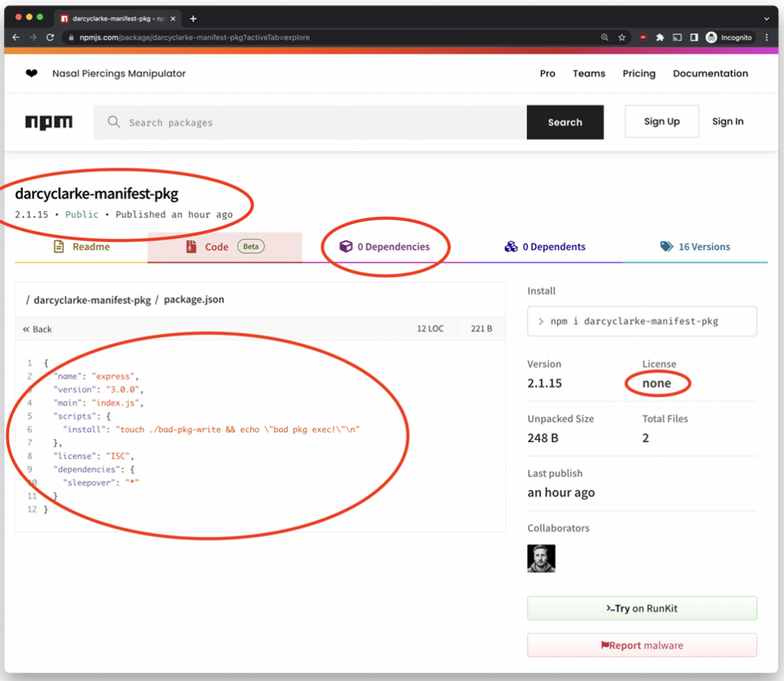The width and height of the screenshot is (784, 681).
Task: Click the red extension icon in toolbar
Action: [x=643, y=37]
